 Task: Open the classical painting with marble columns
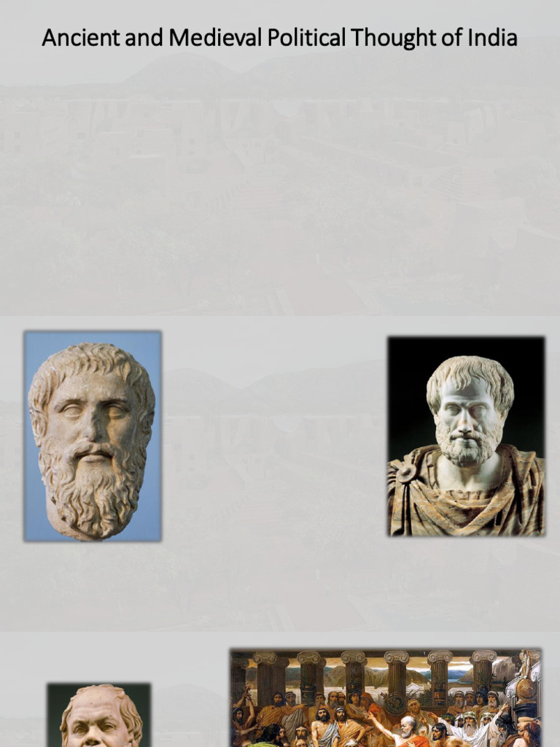coord(386,698)
